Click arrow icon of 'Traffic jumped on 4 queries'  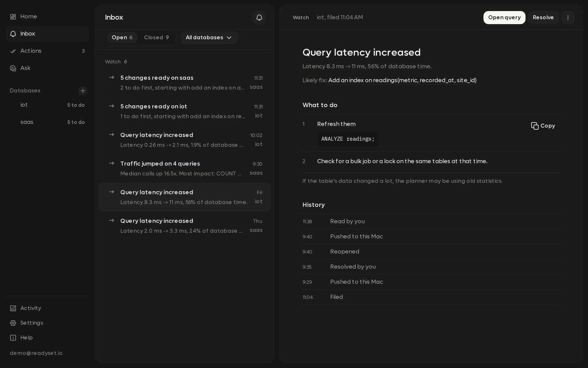pos(112,163)
